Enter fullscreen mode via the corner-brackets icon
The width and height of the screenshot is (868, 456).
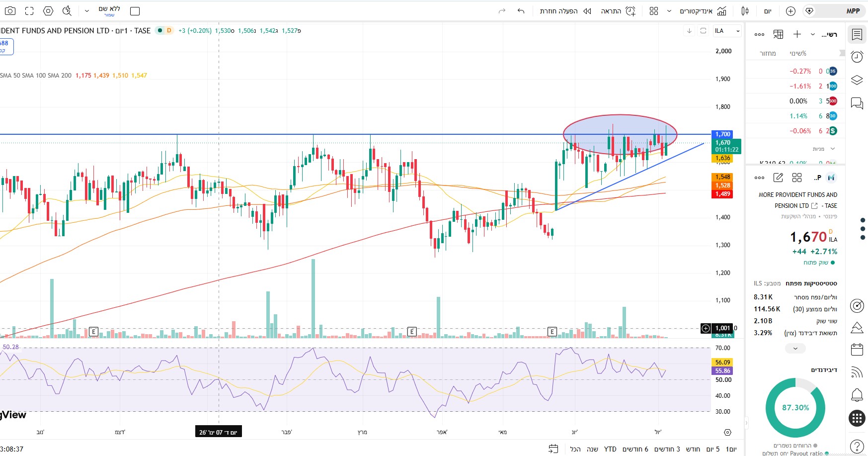tap(29, 10)
